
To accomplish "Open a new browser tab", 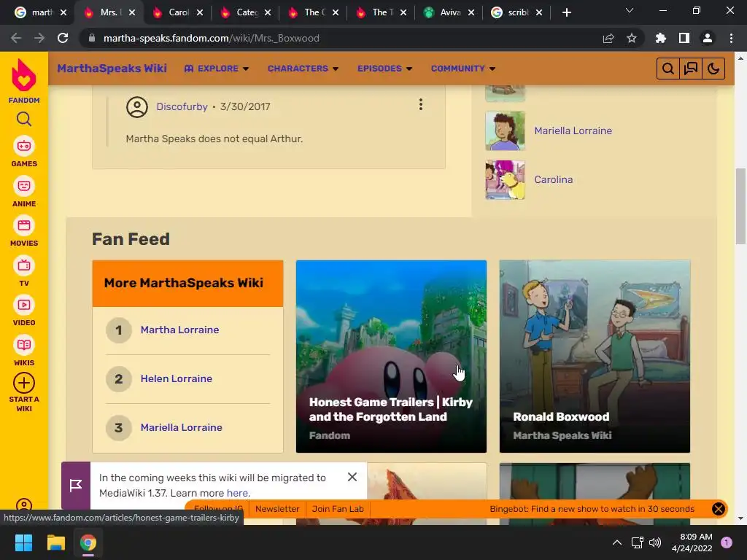I will point(566,12).
